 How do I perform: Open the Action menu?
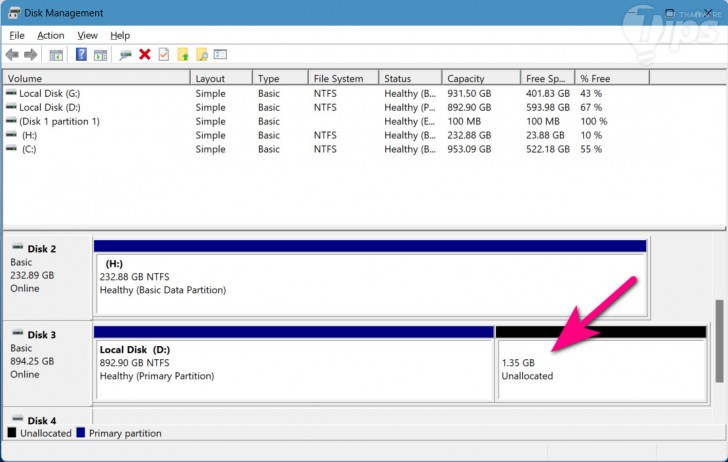coord(51,35)
